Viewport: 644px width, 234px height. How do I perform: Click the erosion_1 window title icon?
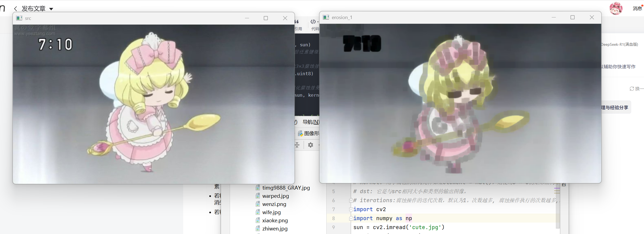click(x=326, y=17)
